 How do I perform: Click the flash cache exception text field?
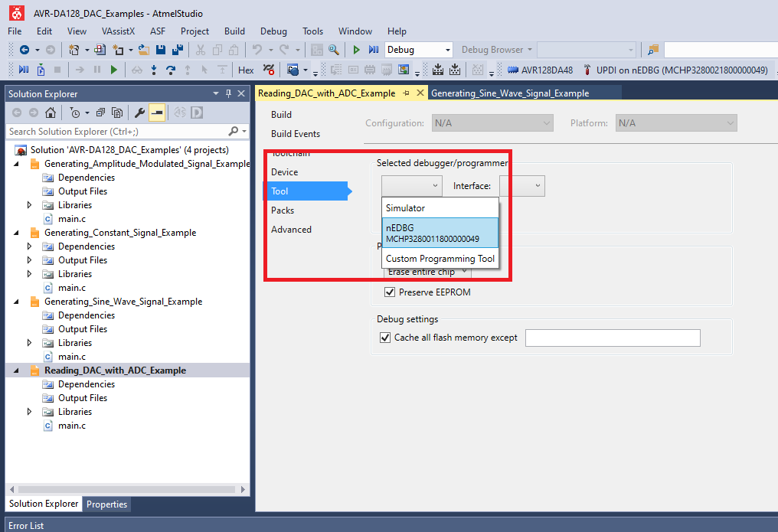[x=613, y=338]
